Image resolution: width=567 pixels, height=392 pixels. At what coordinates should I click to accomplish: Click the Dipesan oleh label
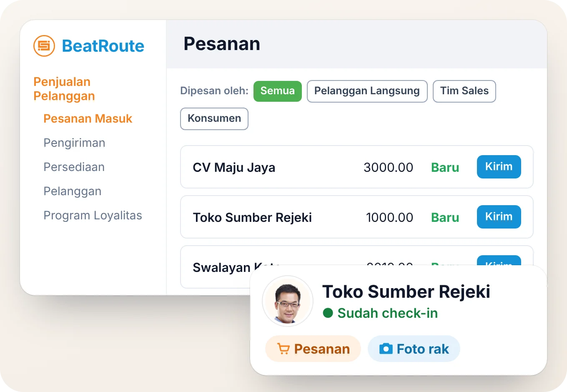214,91
